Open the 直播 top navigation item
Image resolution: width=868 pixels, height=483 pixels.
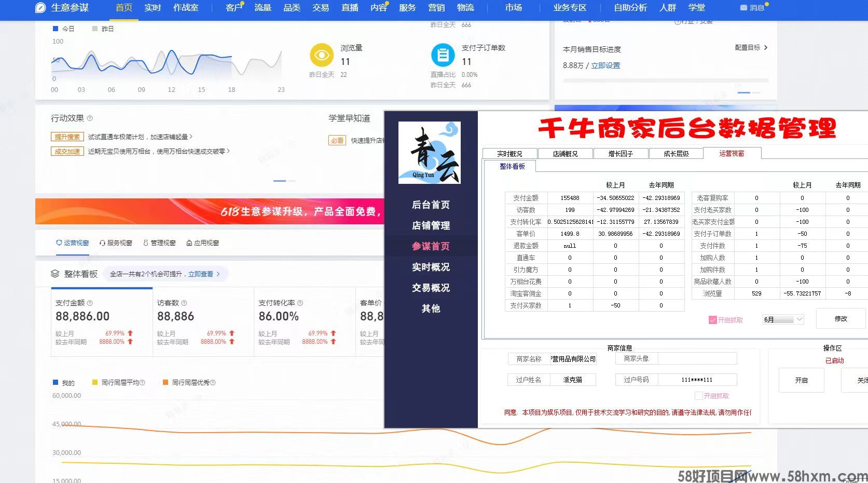click(350, 8)
